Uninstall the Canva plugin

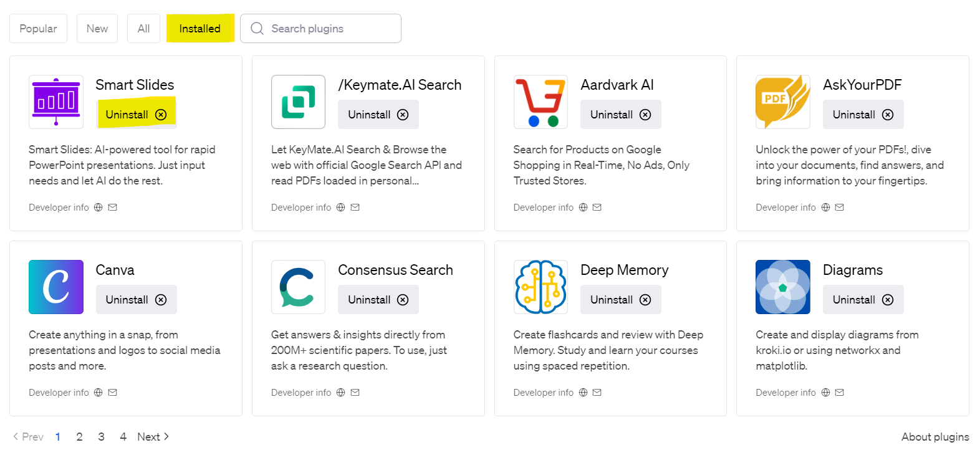point(137,300)
